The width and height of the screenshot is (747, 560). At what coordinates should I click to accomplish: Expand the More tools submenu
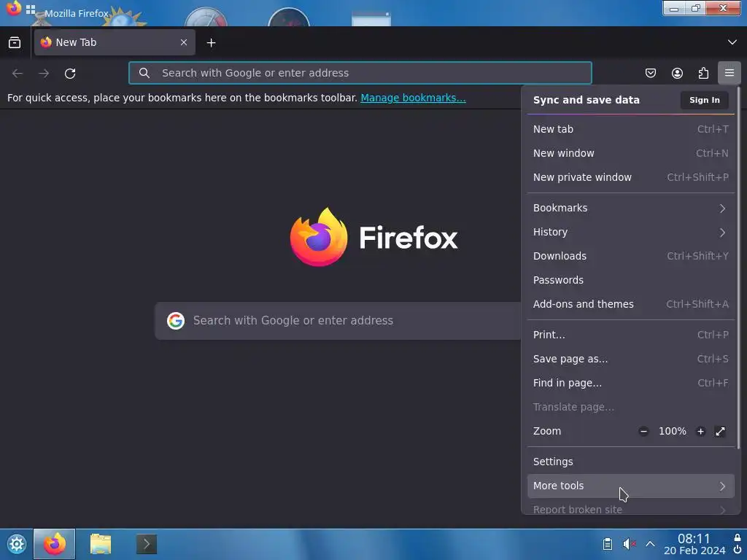(631, 486)
